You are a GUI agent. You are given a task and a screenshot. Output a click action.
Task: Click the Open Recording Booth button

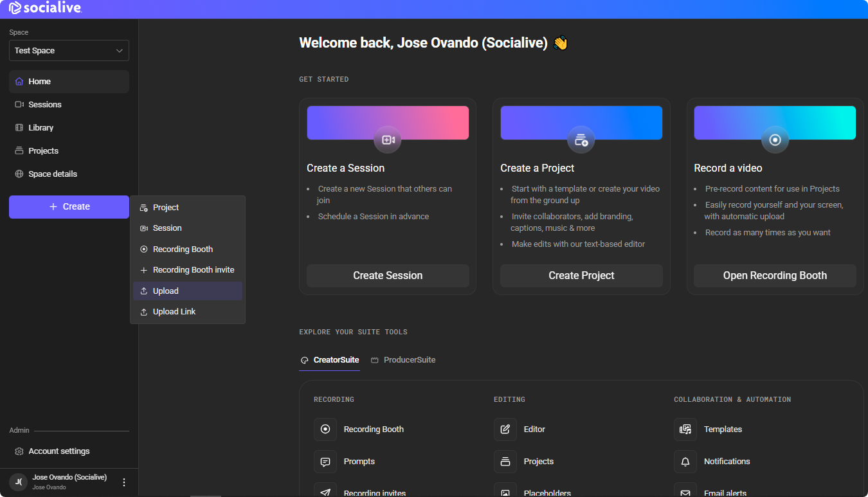click(x=775, y=276)
